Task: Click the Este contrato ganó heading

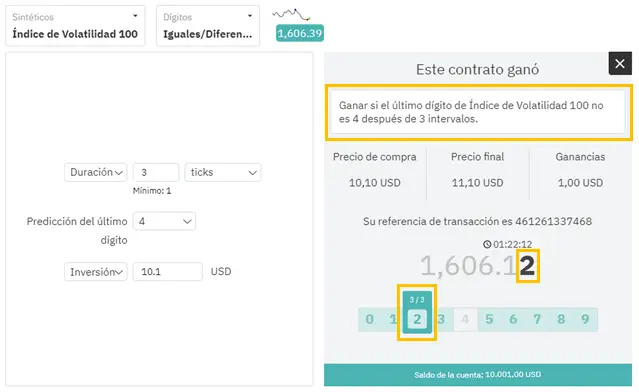Action: (x=477, y=69)
